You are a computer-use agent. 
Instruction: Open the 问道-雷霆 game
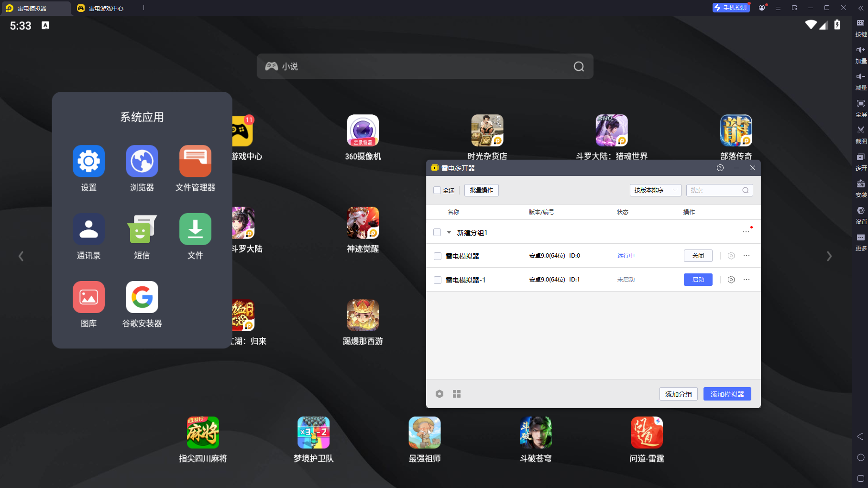coord(647,433)
